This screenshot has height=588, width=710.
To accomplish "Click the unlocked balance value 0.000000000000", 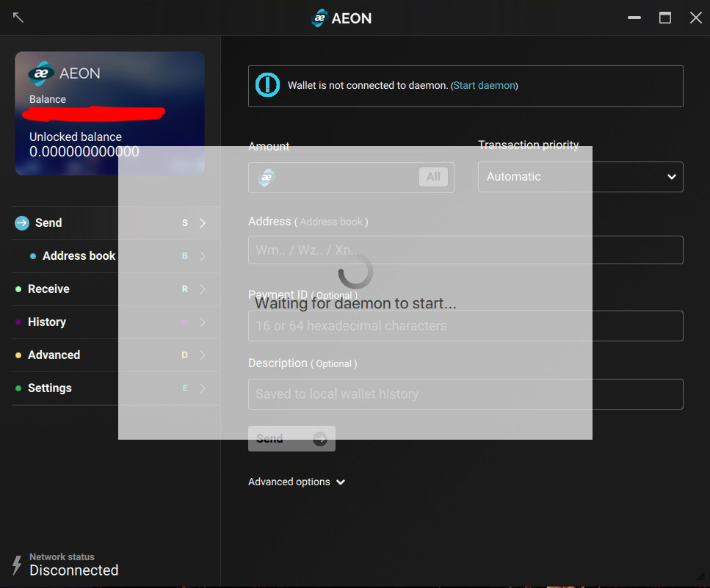I will [84, 152].
